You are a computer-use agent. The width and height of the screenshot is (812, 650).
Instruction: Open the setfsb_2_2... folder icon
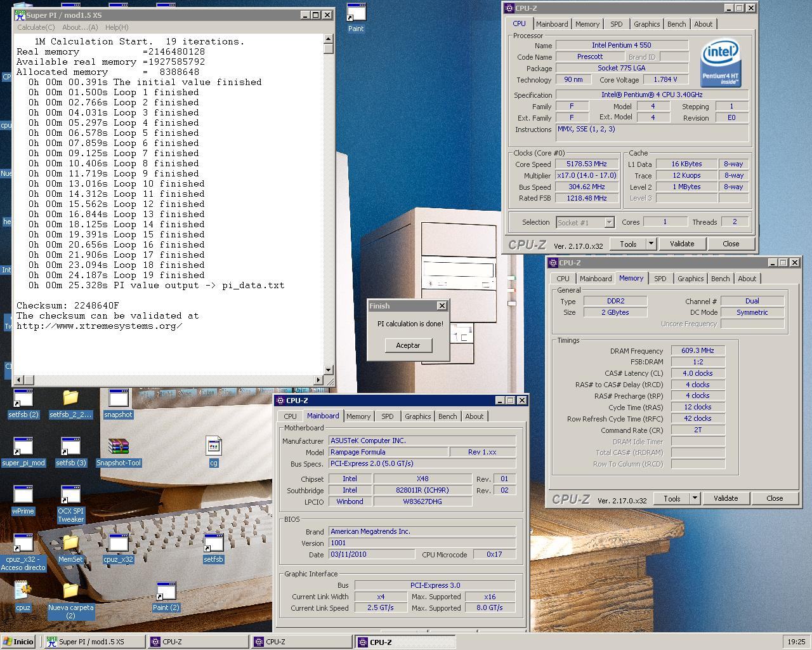point(70,403)
